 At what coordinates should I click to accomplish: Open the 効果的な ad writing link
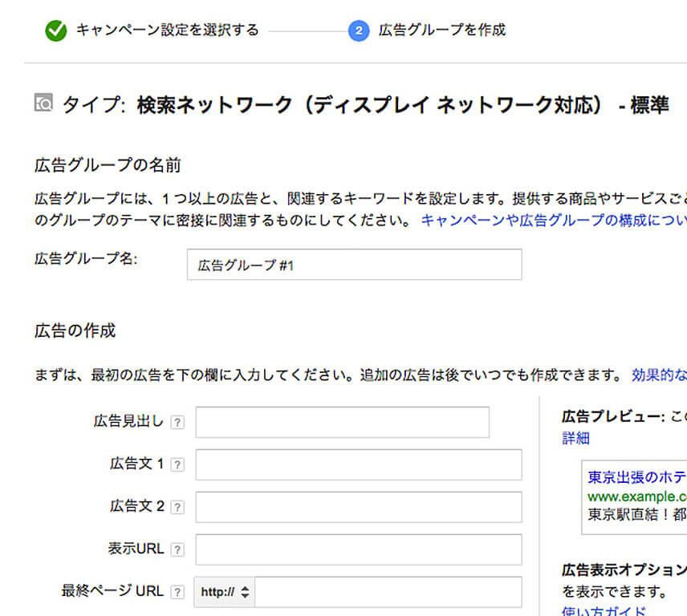click(659, 375)
